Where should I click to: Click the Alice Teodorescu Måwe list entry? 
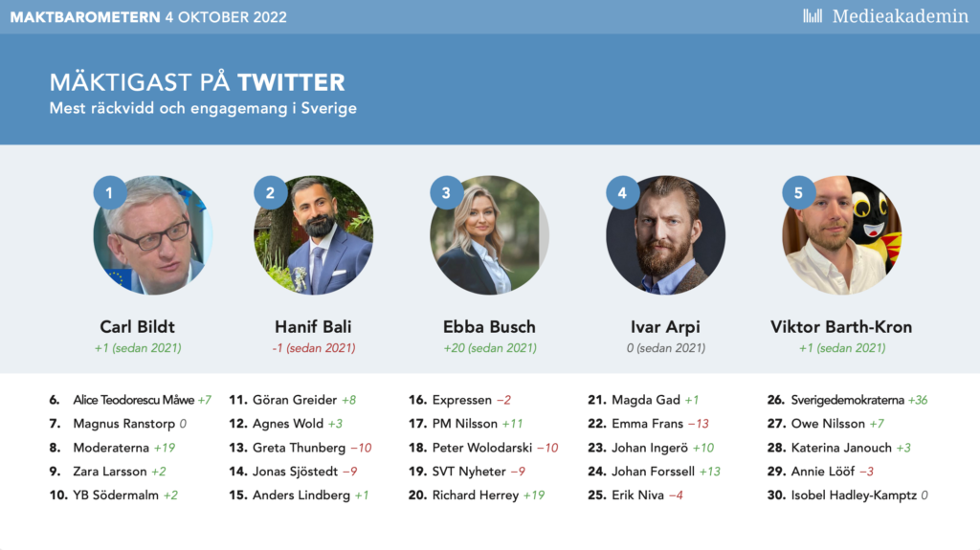(x=130, y=400)
